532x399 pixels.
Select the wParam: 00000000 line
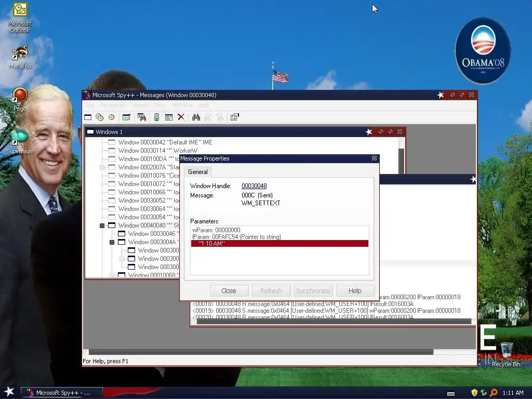click(x=216, y=230)
